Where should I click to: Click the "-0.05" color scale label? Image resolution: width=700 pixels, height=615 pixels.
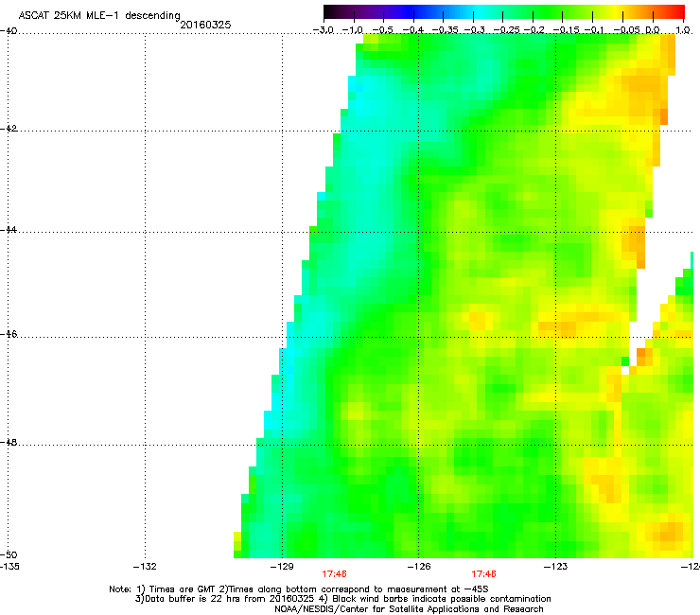[x=626, y=30]
